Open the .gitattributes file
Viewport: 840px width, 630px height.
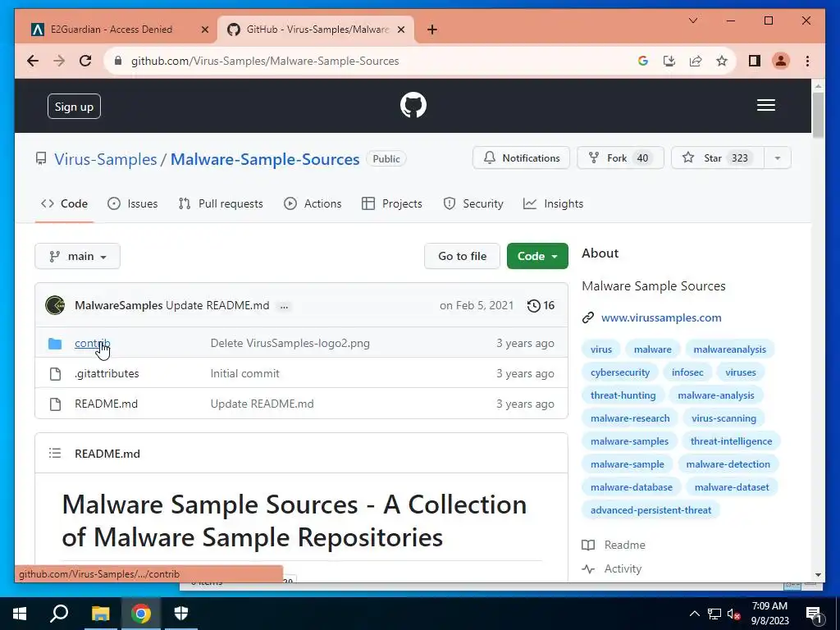pos(107,373)
